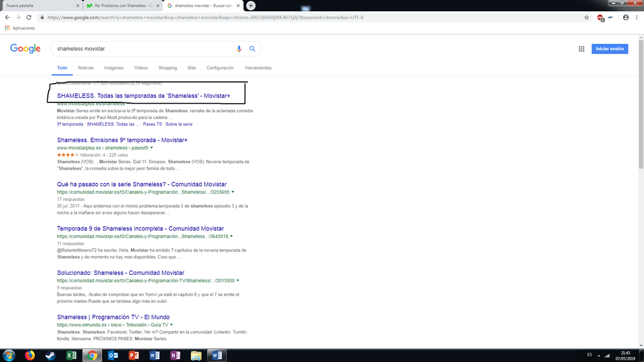Open Firefox from the taskbar

click(x=30, y=355)
